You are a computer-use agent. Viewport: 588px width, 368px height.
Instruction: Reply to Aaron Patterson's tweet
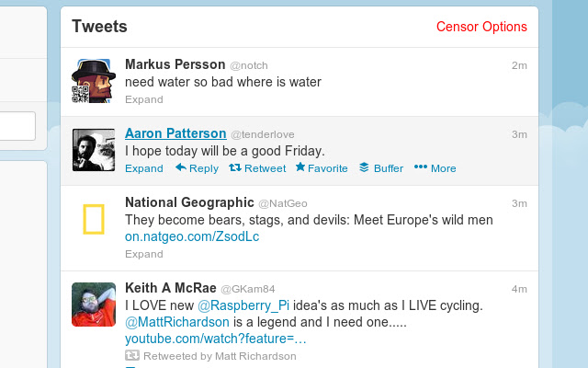(197, 168)
